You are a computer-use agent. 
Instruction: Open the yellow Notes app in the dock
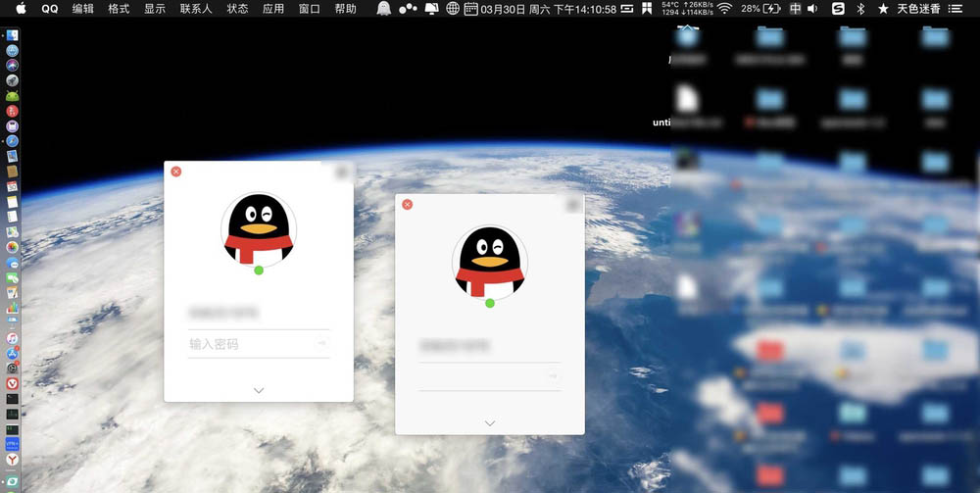coord(12,202)
